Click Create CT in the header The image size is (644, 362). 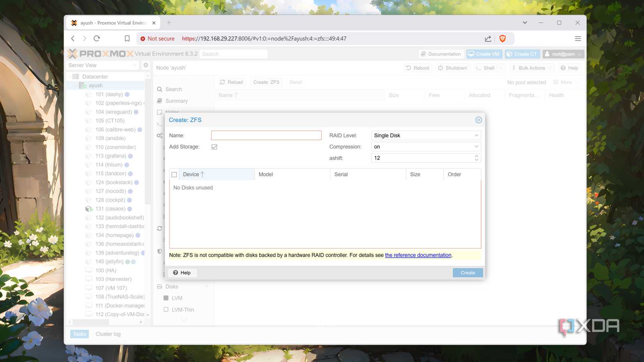point(522,54)
